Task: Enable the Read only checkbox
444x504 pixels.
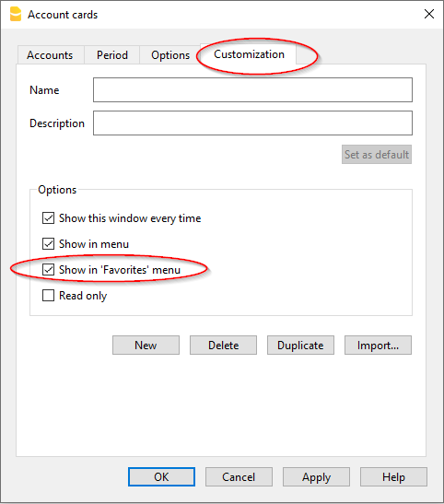Action: [x=48, y=295]
